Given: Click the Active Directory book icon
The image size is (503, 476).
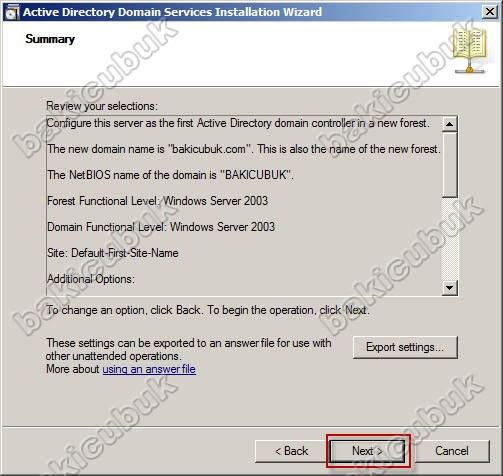Looking at the screenshot, I should click(470, 50).
